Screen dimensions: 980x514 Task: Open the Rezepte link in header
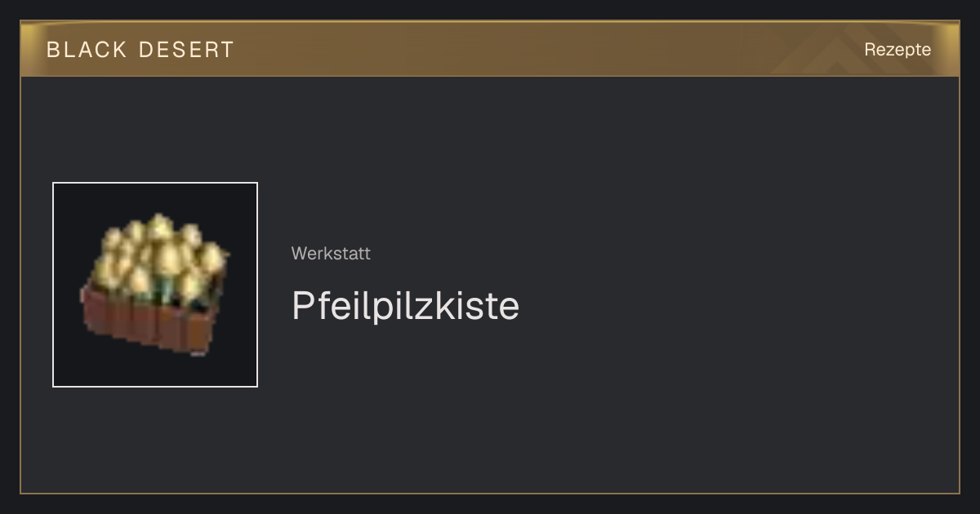[898, 49]
